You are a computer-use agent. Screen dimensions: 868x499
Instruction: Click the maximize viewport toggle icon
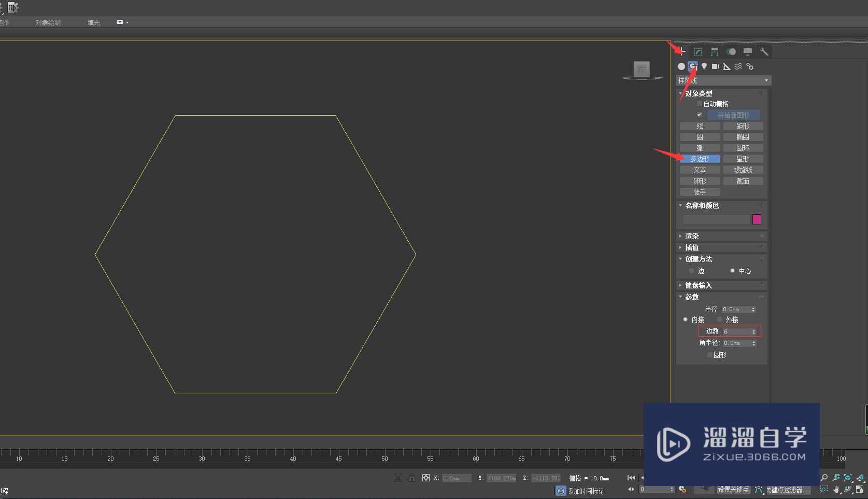(860, 489)
